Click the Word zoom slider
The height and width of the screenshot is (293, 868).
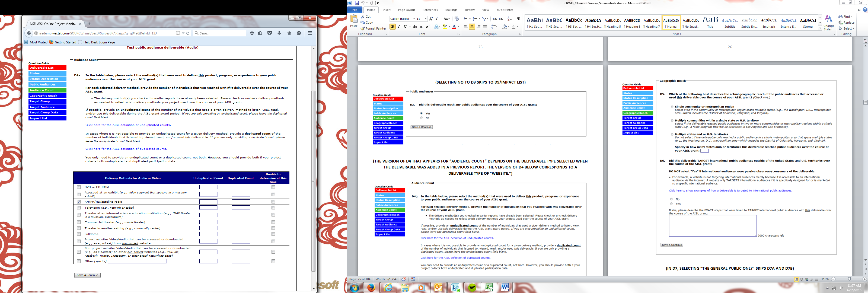(x=849, y=279)
